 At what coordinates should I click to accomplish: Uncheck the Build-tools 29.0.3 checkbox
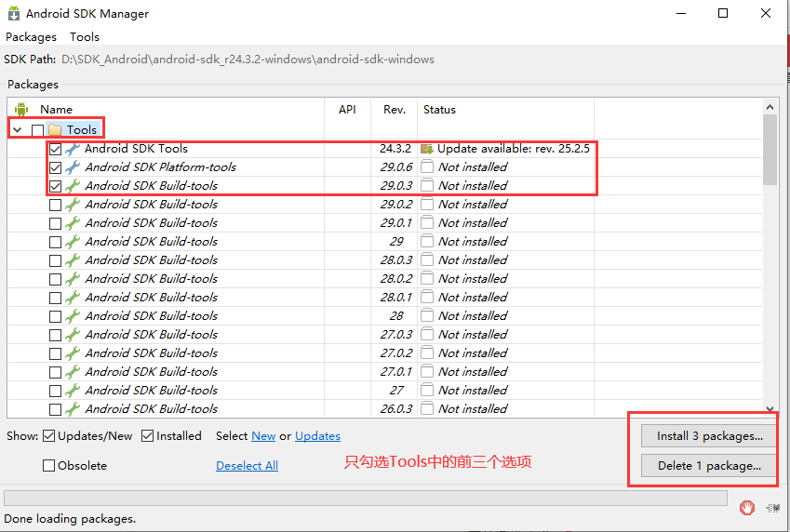tap(56, 186)
